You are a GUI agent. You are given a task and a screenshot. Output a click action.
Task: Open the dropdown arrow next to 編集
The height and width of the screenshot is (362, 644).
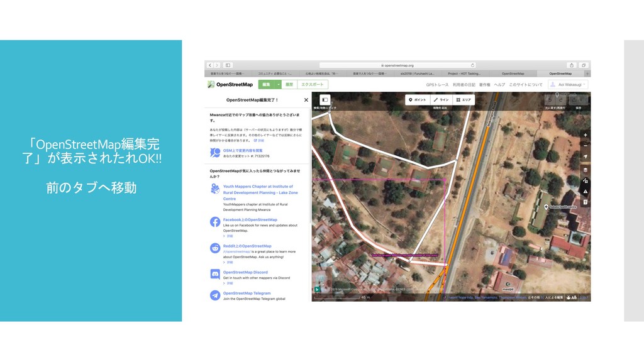click(279, 85)
